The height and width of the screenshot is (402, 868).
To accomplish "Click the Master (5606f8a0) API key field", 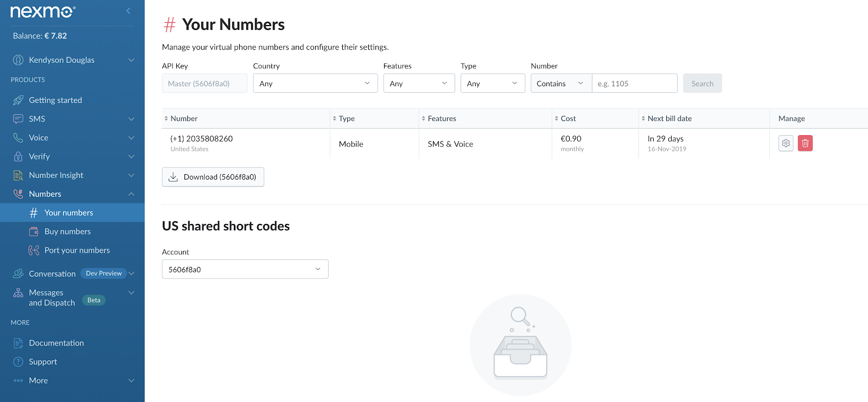I will (205, 83).
